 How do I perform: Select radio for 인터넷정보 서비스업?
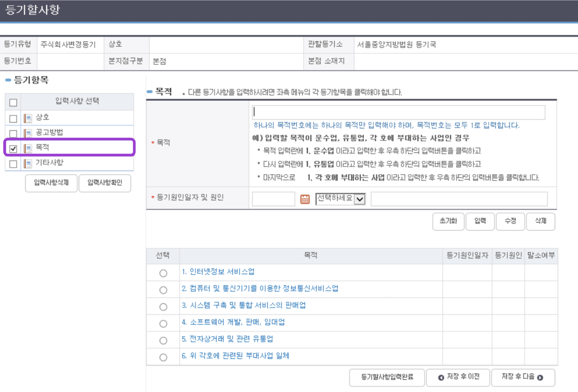coord(163,273)
